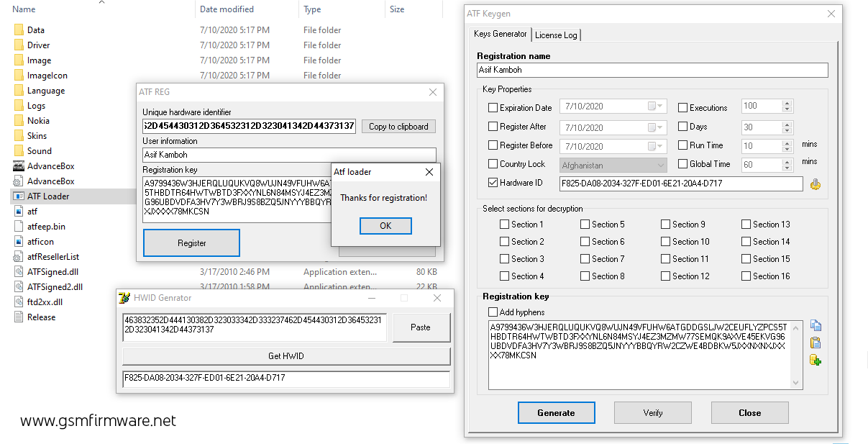
Task: Enable the Days checkbox
Action: point(682,127)
